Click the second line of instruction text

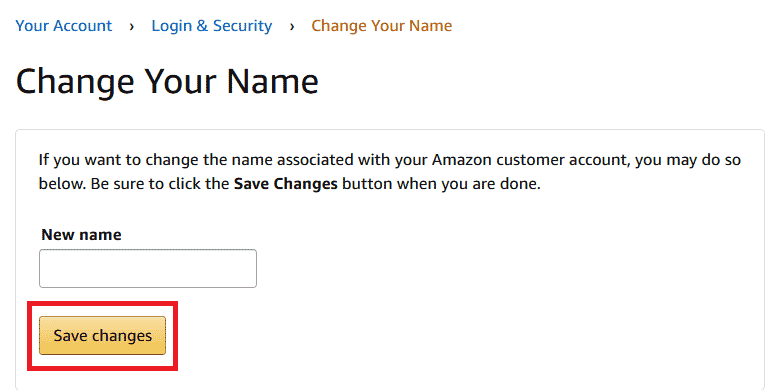(x=289, y=184)
